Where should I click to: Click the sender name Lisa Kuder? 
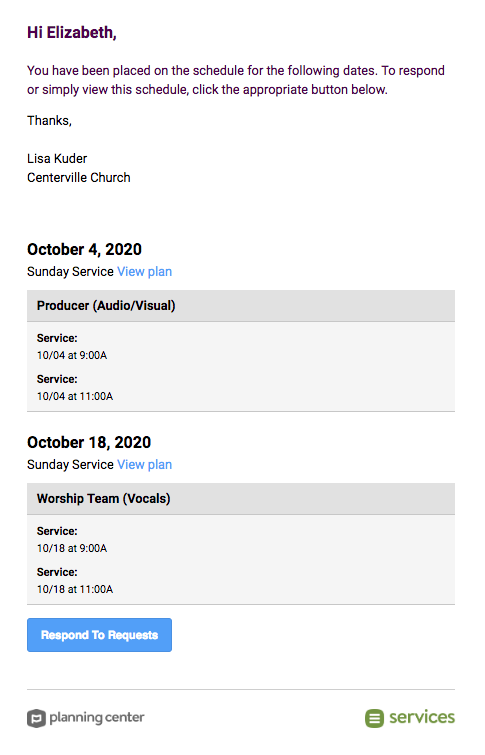pyautogui.click(x=57, y=158)
